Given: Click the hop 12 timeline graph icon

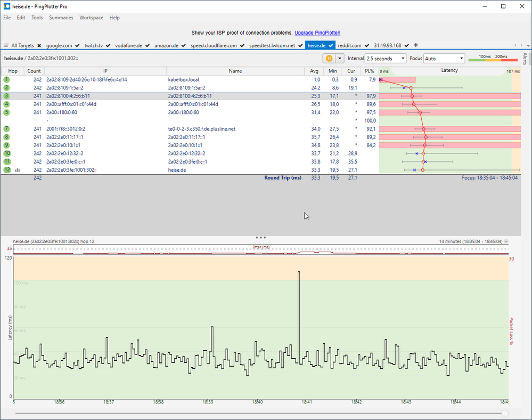Looking at the screenshot, I should pyautogui.click(x=18, y=170).
